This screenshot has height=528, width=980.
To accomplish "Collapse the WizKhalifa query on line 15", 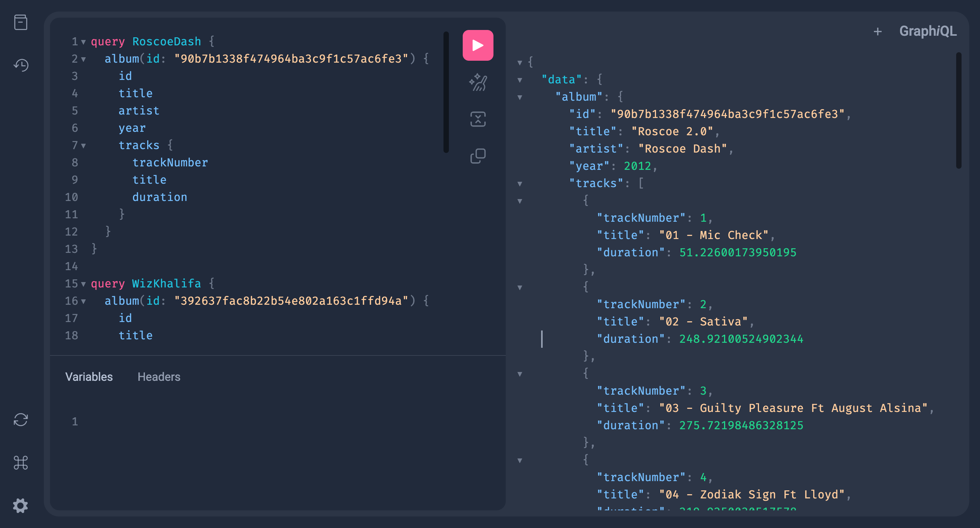I will pyautogui.click(x=83, y=284).
